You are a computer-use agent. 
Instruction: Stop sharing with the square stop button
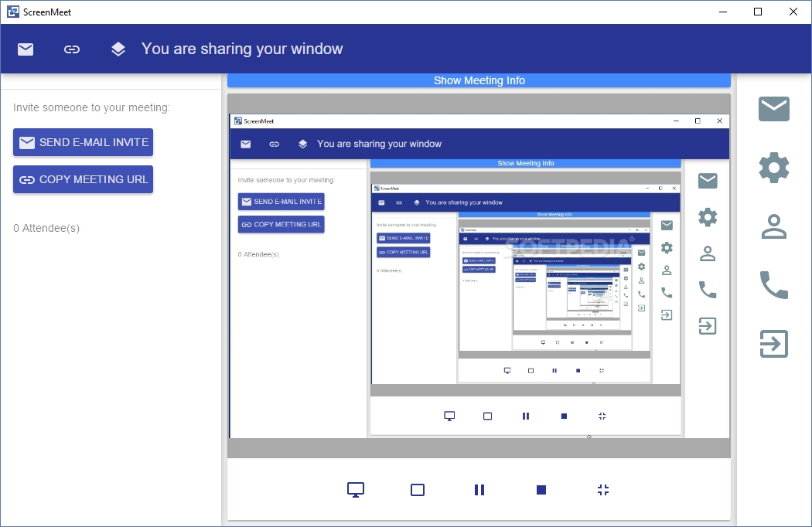point(541,490)
